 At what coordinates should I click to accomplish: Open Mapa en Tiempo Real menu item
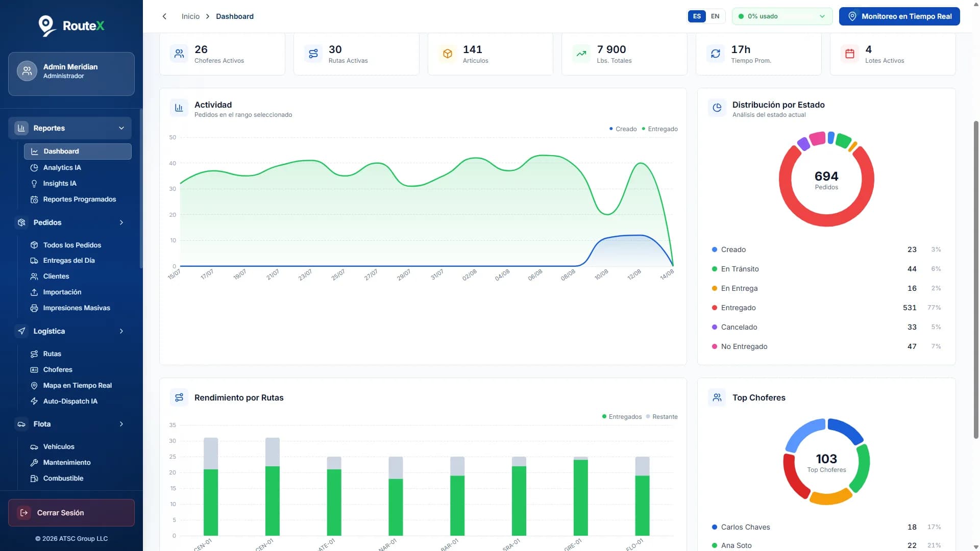point(78,385)
